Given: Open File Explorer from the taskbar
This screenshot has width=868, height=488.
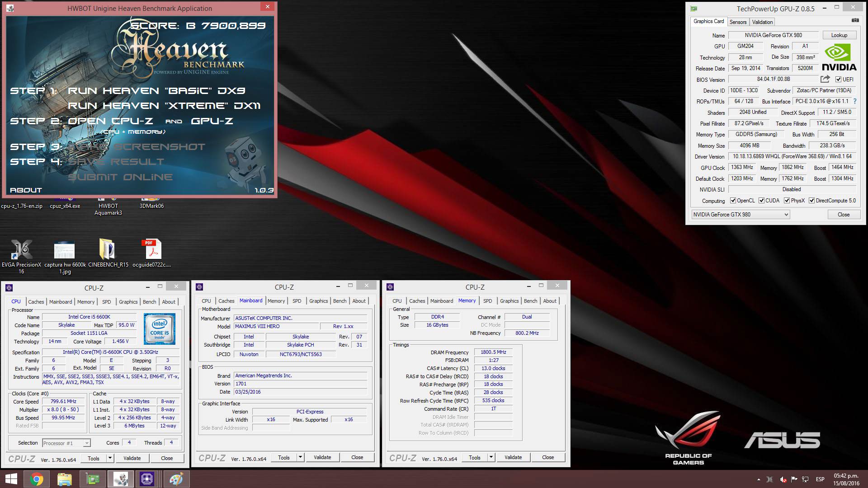Looking at the screenshot, I should tap(65, 479).
